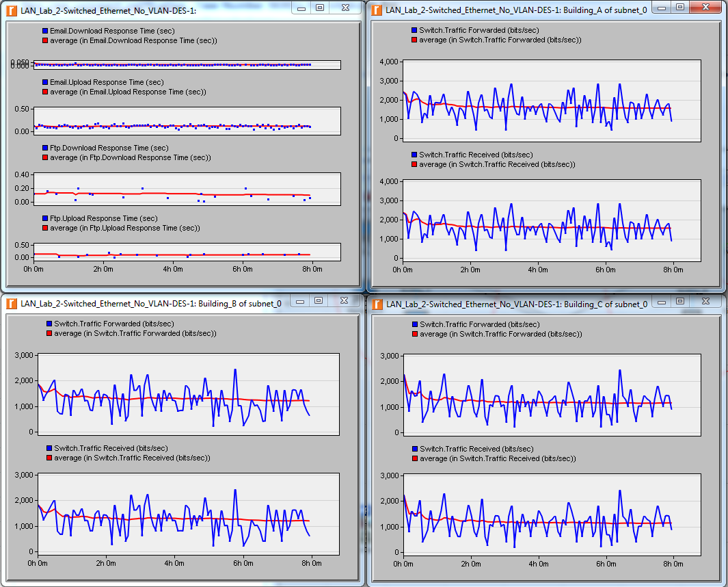The width and height of the screenshot is (728, 587).
Task: Select 'Switch.Traffic Forwarded (bits/sec)' label in Building_A
Action: 479,30
